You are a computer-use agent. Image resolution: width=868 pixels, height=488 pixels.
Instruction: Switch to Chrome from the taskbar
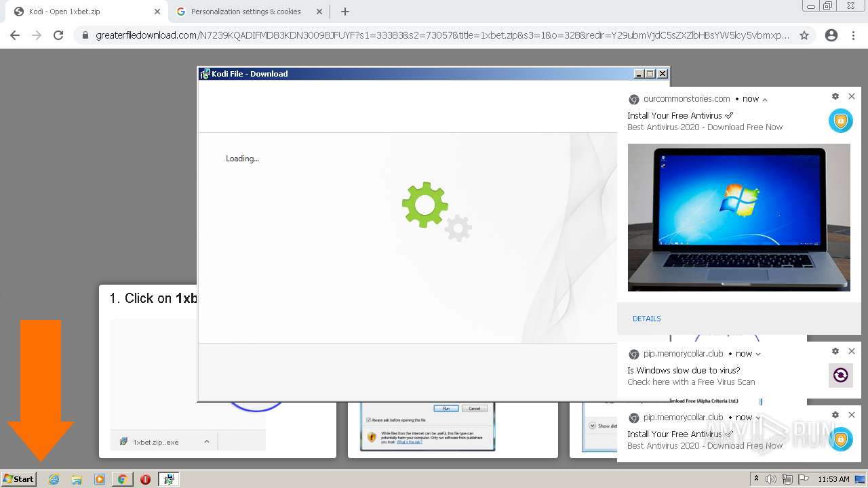122,479
